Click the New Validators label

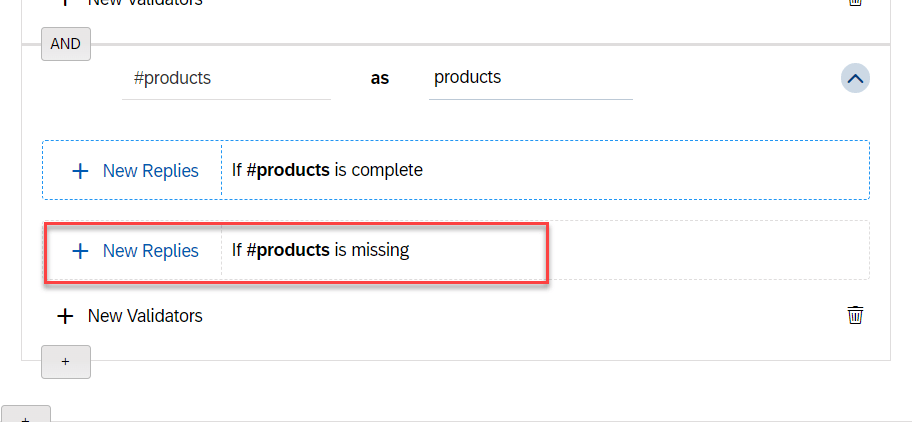[x=145, y=316]
